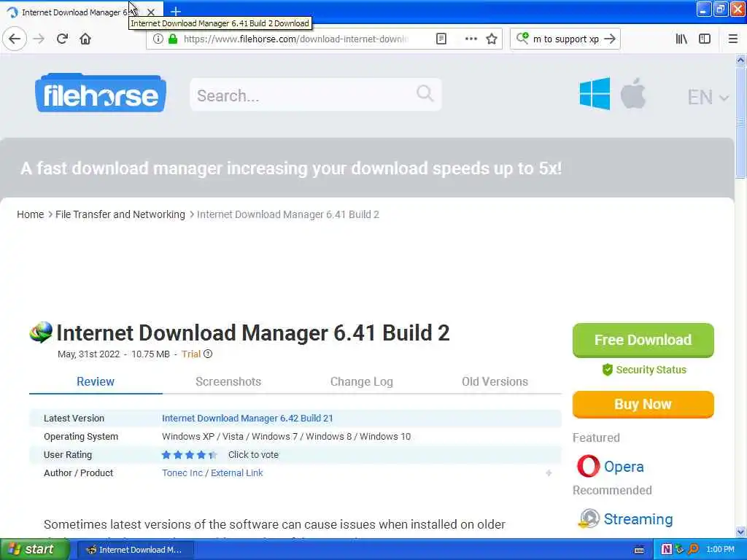Open the Opera featured link

pos(624,467)
